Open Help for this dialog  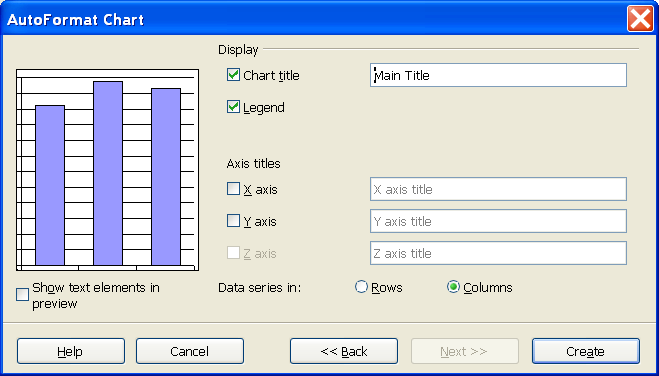(71, 351)
